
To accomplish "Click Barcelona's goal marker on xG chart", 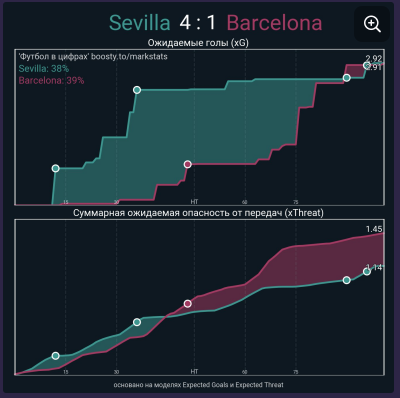I will [x=188, y=164].
